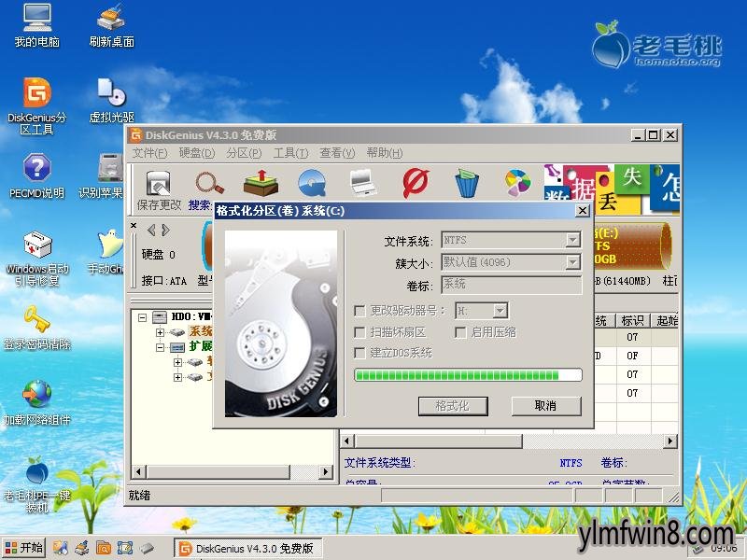Click the folder search quick-launch taskbar icon
The image size is (747, 560).
tap(104, 548)
